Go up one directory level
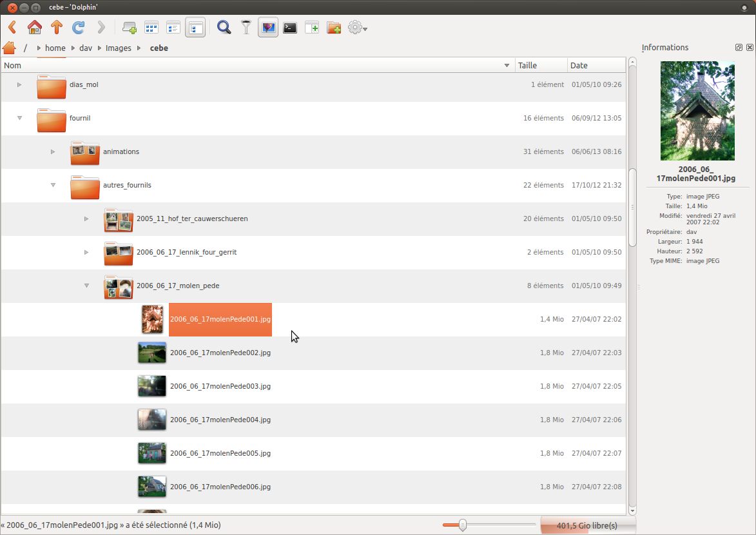The height and width of the screenshot is (535, 756). tap(57, 28)
